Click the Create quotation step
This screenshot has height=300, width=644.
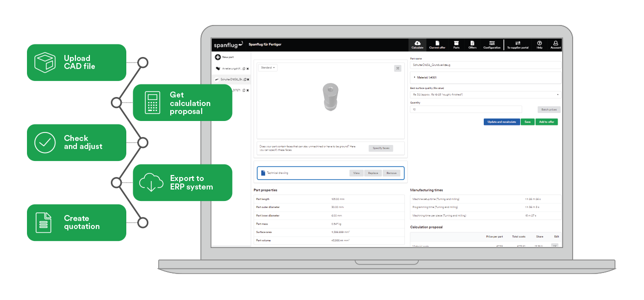coord(76,222)
